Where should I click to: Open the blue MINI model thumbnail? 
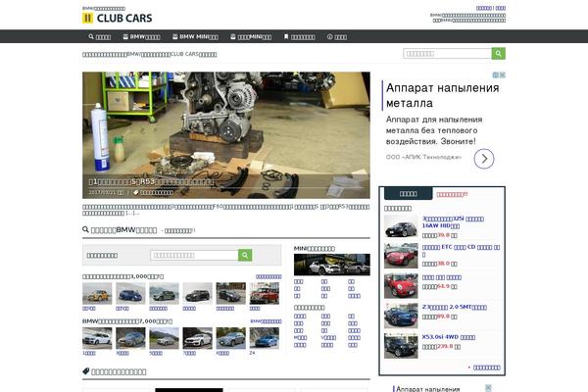click(130, 293)
